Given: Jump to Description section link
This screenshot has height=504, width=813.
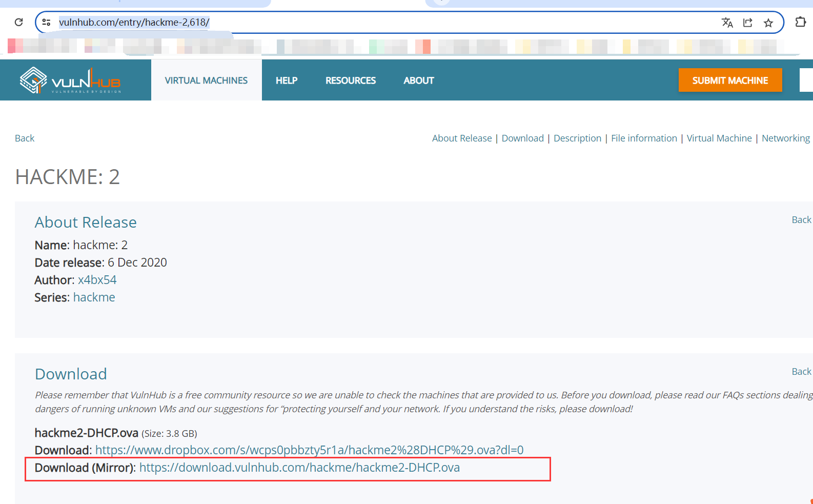Looking at the screenshot, I should tap(577, 138).
